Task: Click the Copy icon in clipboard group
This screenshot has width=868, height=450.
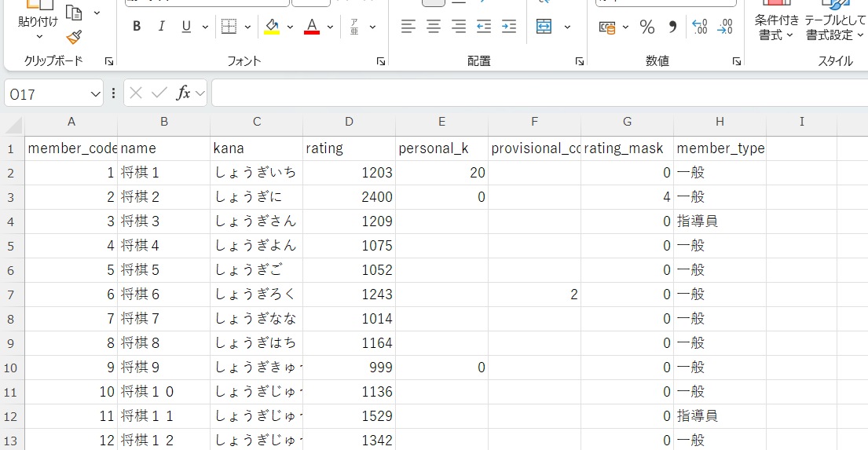Action: tap(74, 13)
